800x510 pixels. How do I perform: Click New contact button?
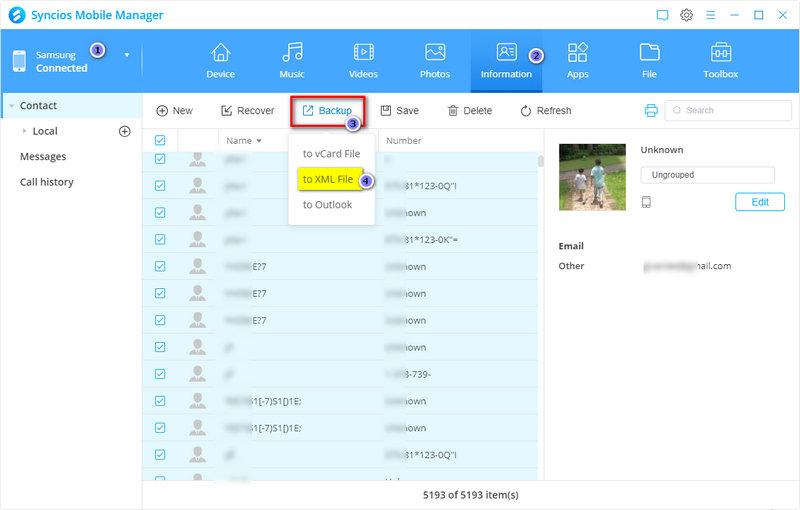point(174,111)
